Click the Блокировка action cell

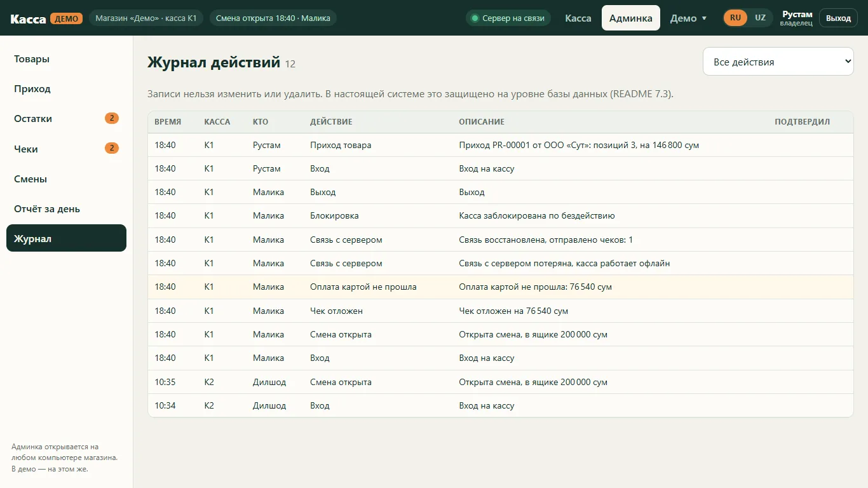tap(334, 215)
